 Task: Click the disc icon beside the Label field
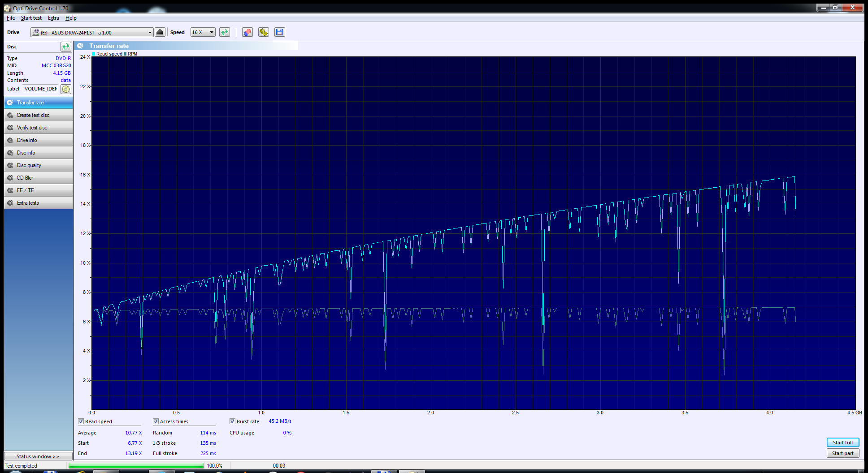[66, 89]
